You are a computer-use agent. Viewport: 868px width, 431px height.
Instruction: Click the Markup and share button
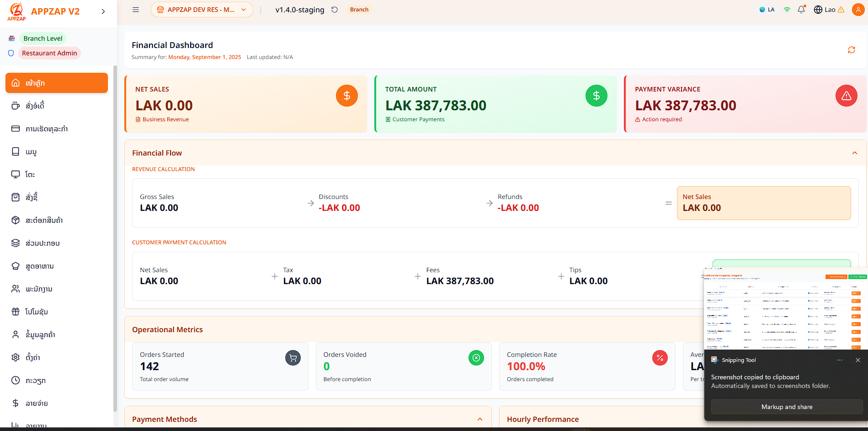[787, 407]
